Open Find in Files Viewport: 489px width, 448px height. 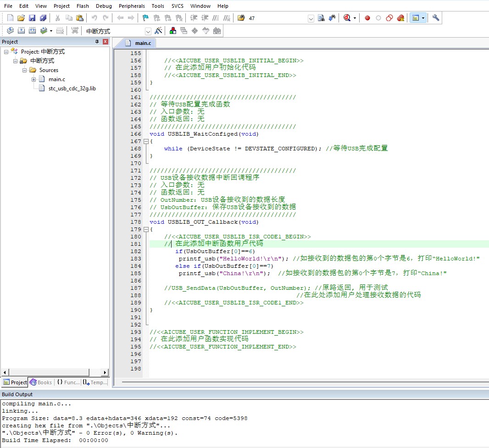(x=241, y=18)
